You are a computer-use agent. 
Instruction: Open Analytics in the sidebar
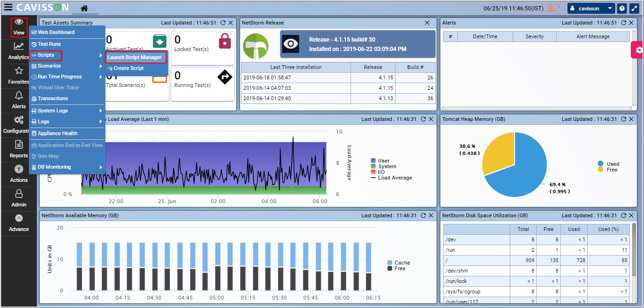pos(19,51)
